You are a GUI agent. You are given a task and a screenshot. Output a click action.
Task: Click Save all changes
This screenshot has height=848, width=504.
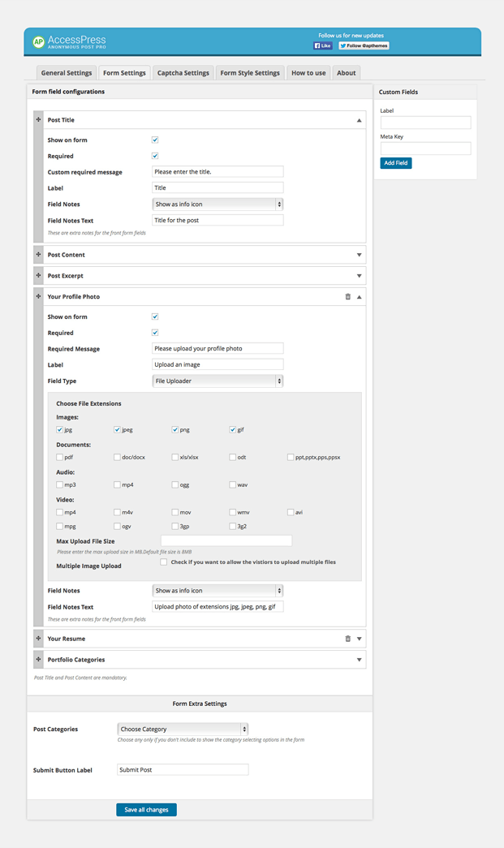coord(146,809)
